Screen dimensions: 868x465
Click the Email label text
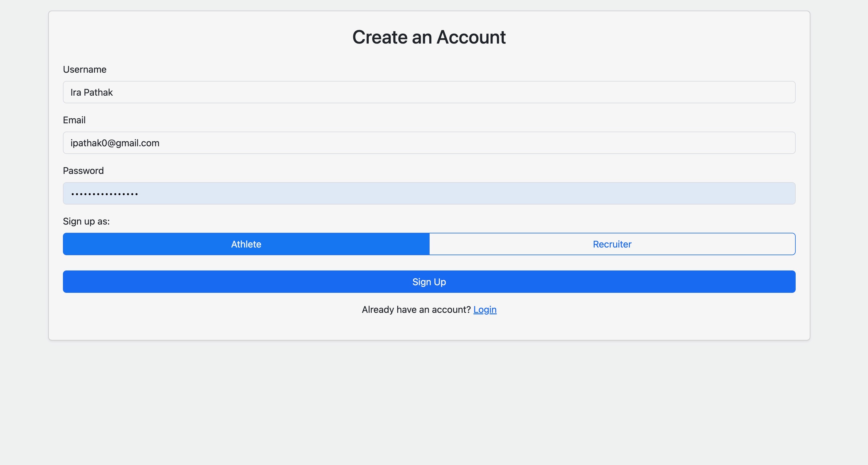(74, 120)
